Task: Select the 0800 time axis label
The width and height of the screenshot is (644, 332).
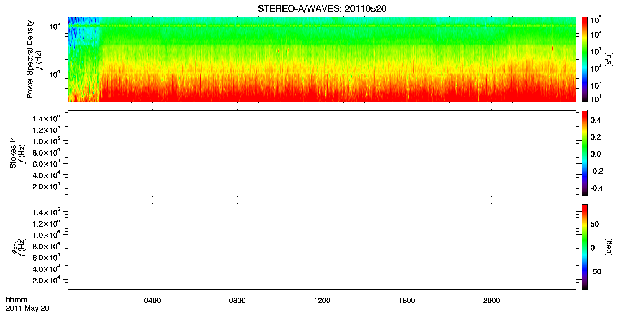Action: tap(237, 301)
